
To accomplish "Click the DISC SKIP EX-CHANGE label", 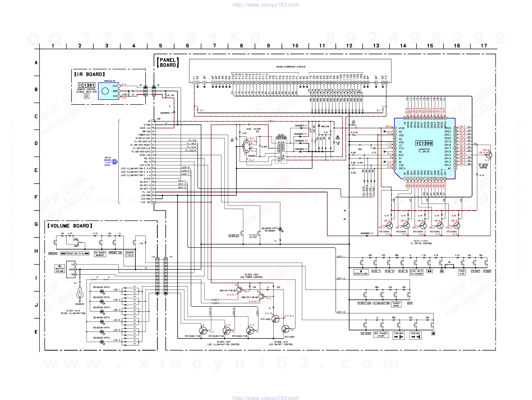I will click(x=417, y=272).
